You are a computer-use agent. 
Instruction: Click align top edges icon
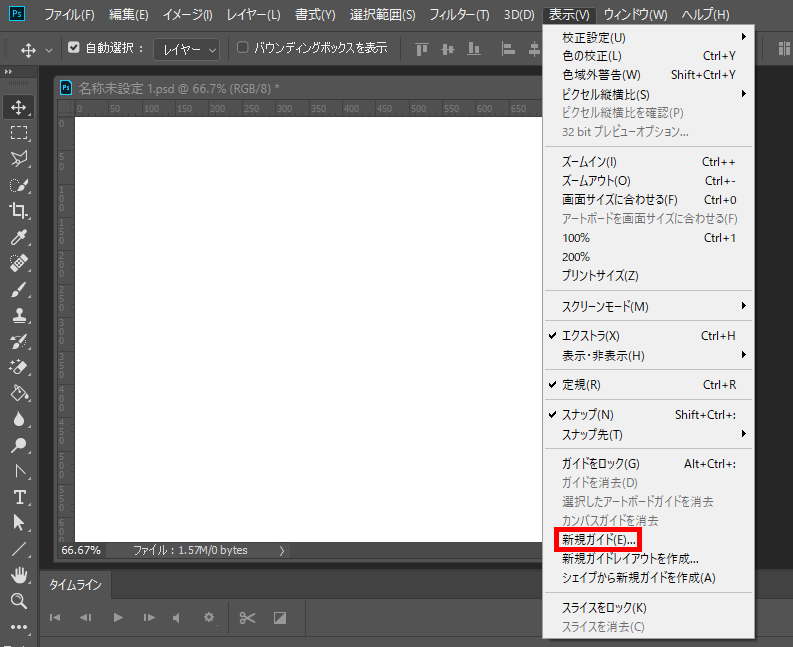(421, 49)
